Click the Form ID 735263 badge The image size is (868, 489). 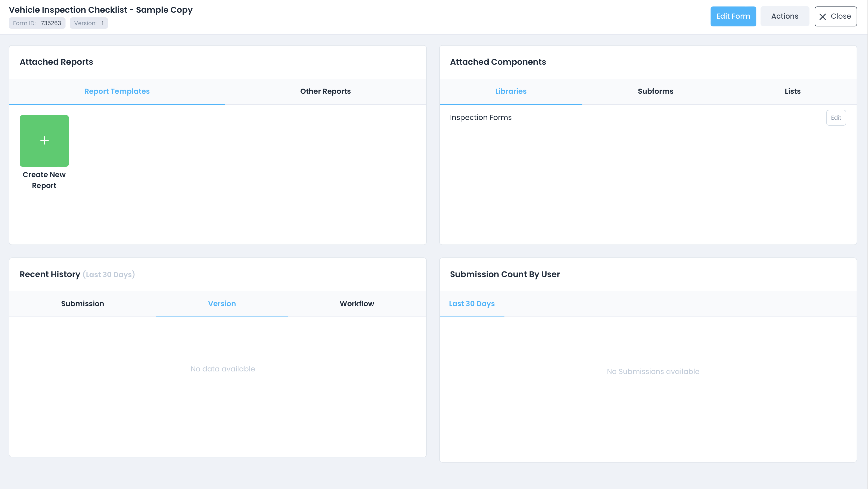click(x=37, y=23)
